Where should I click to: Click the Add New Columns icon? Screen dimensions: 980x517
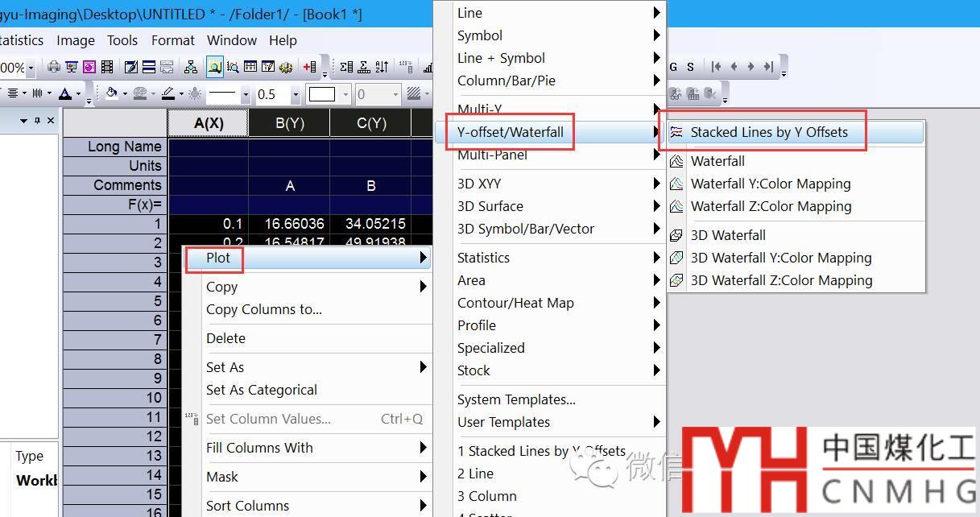(x=310, y=67)
